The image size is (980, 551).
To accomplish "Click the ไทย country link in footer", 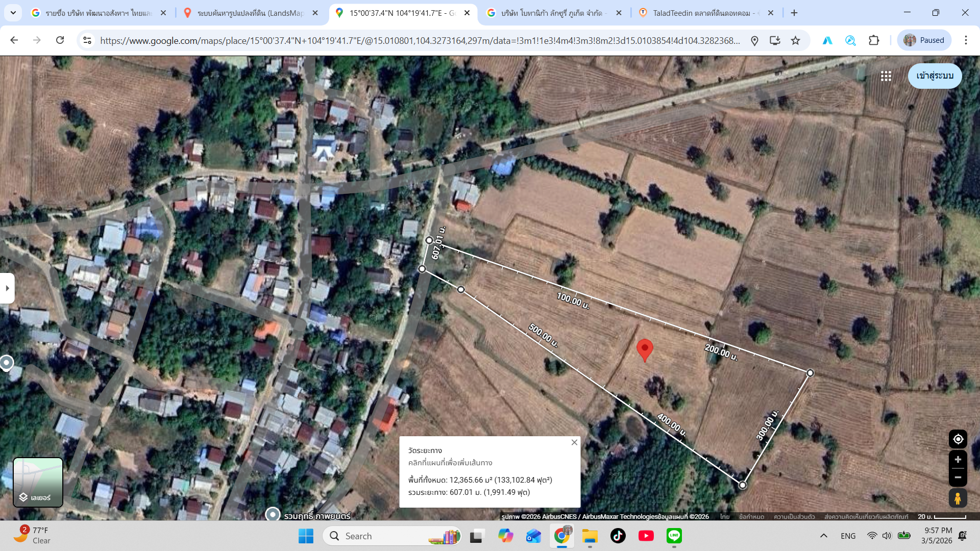I will click(725, 517).
